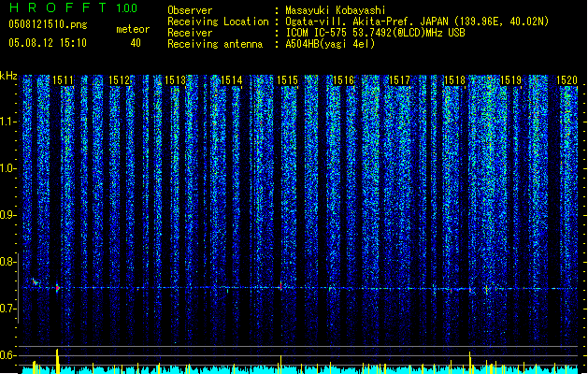The height and width of the screenshot is (374, 588).
Task: Click the 0508121510.png filename label
Action: tap(48, 24)
